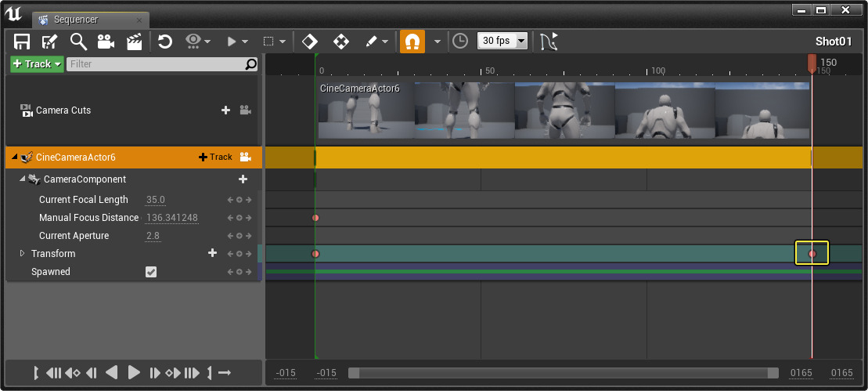The image size is (868, 391).
Task: Open the green Track add menu
Action: click(x=37, y=64)
